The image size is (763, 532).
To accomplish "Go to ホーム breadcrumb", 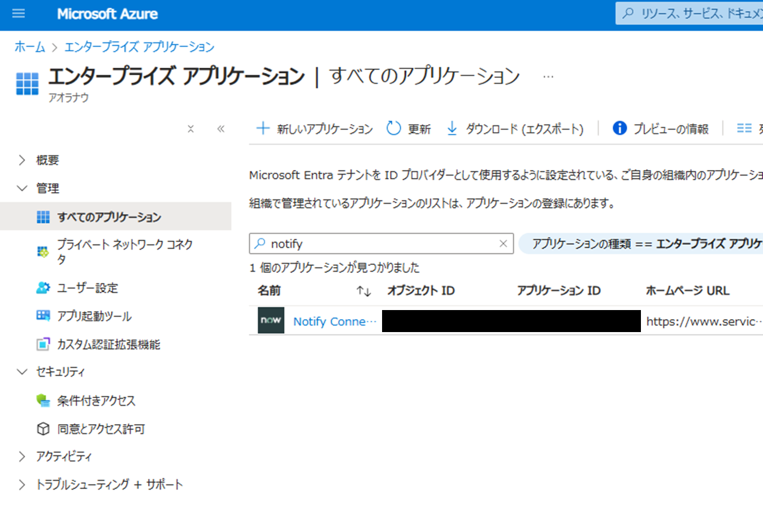I will click(x=30, y=47).
